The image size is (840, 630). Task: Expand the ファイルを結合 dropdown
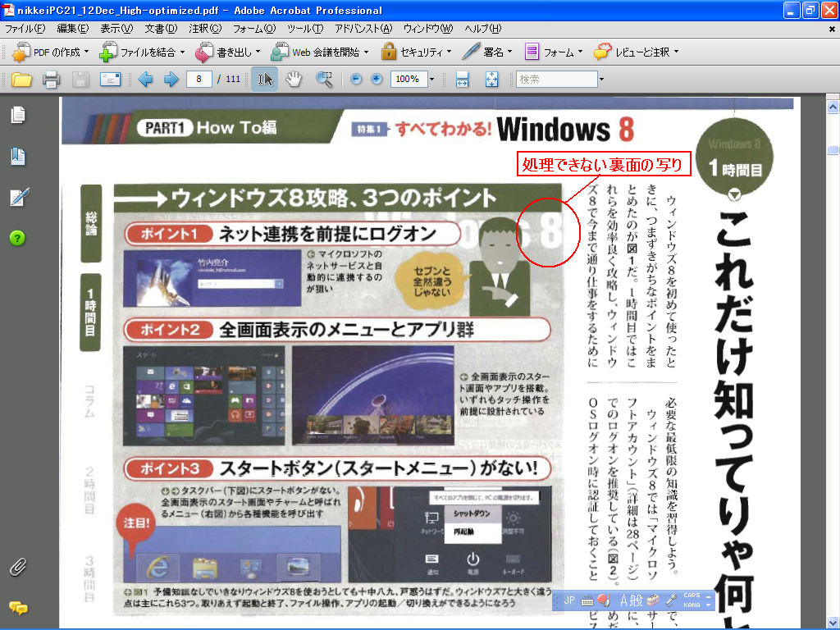[182, 52]
